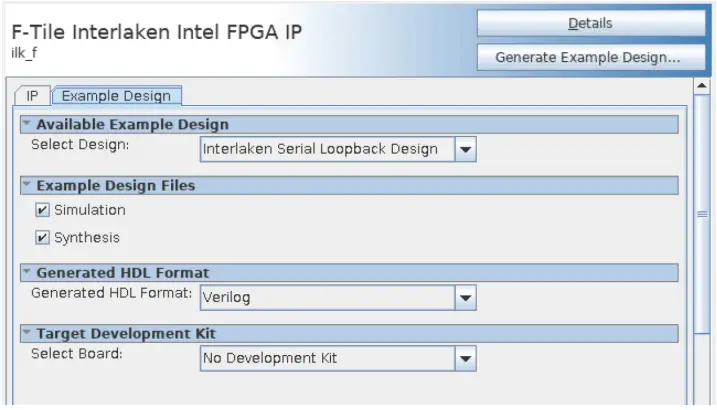Click the 'Select Board:' label
The image size is (717, 410).
pyautogui.click(x=77, y=354)
